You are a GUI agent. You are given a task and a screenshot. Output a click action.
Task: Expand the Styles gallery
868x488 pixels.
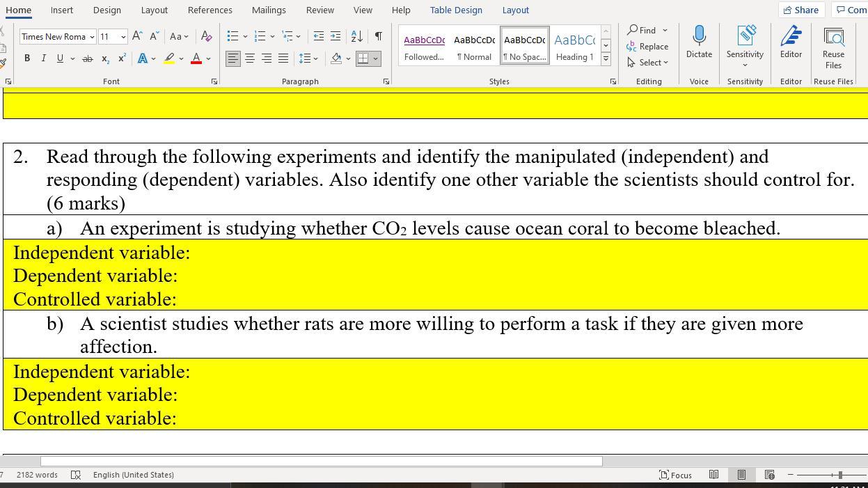606,60
